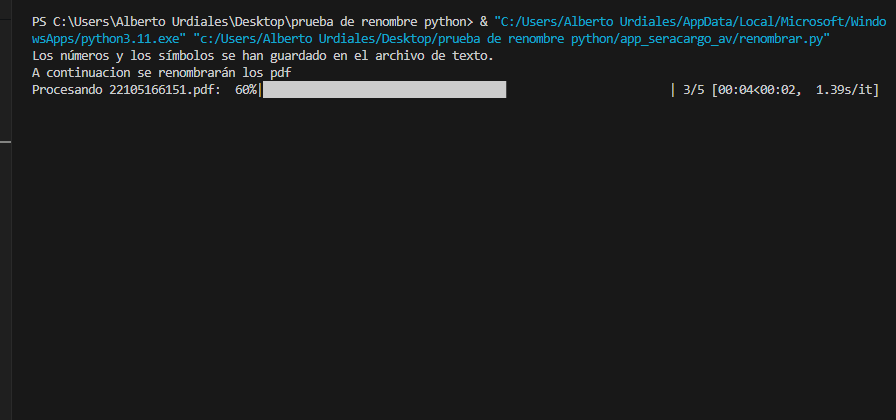
Task: Click the 60% progress percentage
Action: coord(246,90)
